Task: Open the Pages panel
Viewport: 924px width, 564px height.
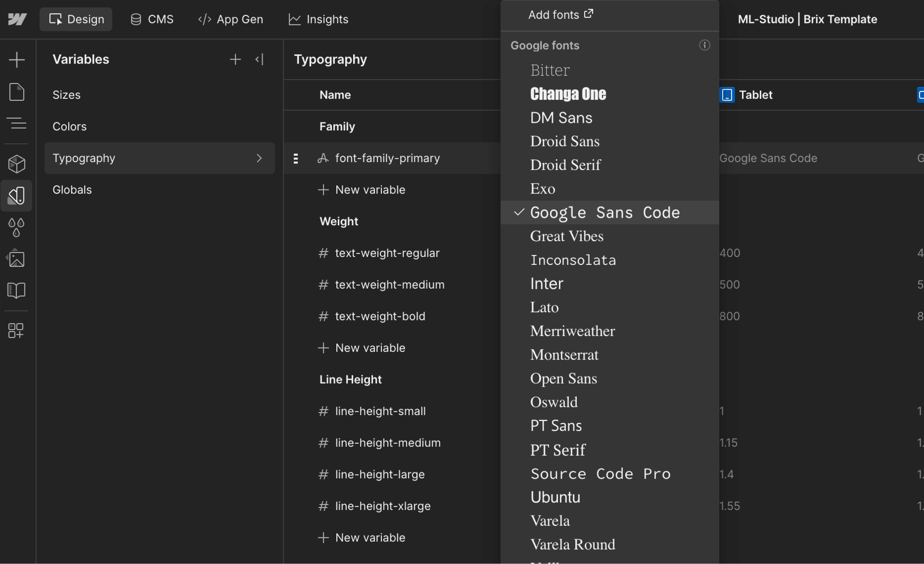Action: pyautogui.click(x=17, y=92)
